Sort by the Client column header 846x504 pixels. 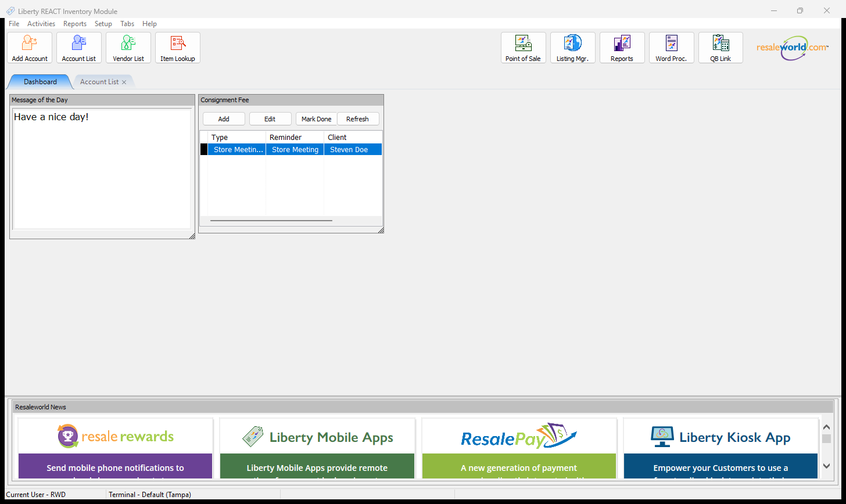coord(353,137)
